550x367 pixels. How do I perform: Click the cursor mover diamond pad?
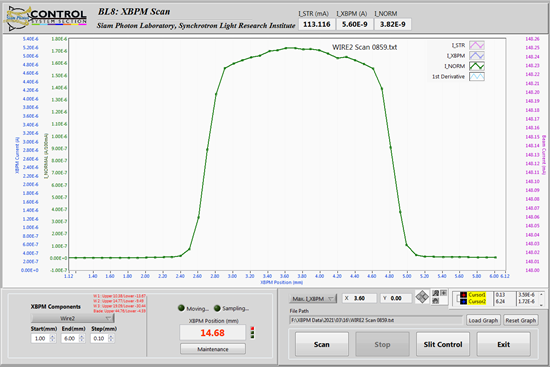click(422, 297)
